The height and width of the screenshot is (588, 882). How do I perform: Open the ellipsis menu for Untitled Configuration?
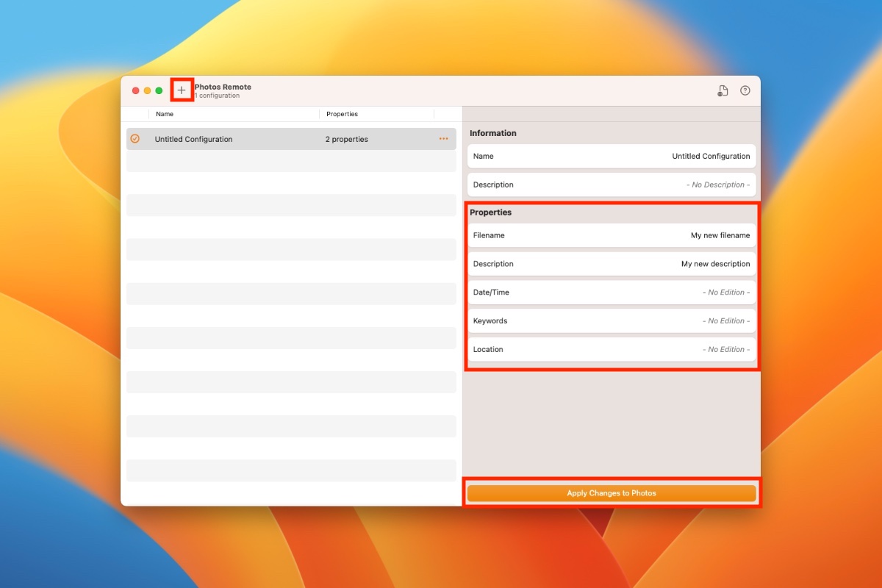click(443, 139)
